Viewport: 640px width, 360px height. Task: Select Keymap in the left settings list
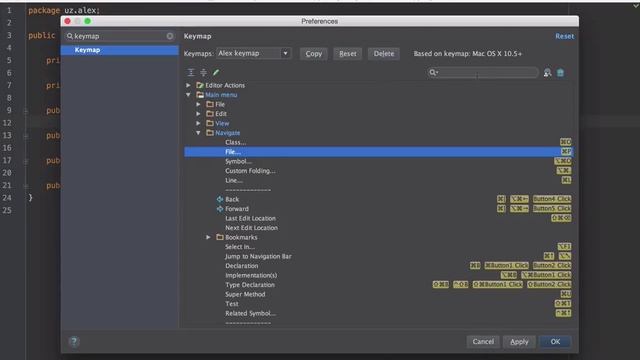click(x=120, y=50)
